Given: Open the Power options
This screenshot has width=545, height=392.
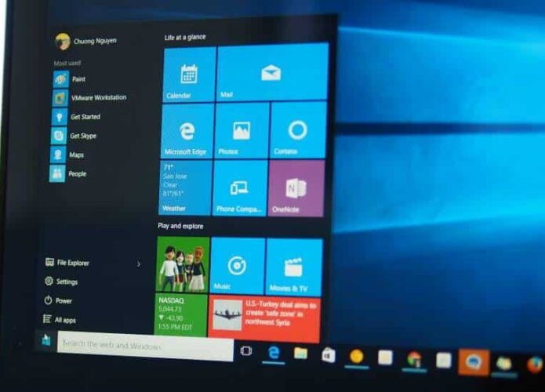Looking at the screenshot, I should pos(58,300).
